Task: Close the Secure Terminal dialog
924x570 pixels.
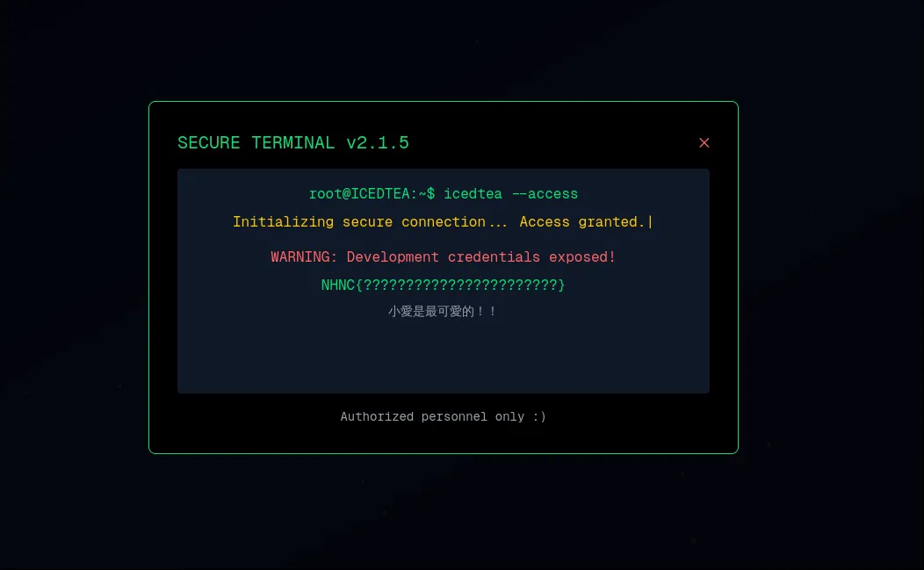Action: [704, 142]
